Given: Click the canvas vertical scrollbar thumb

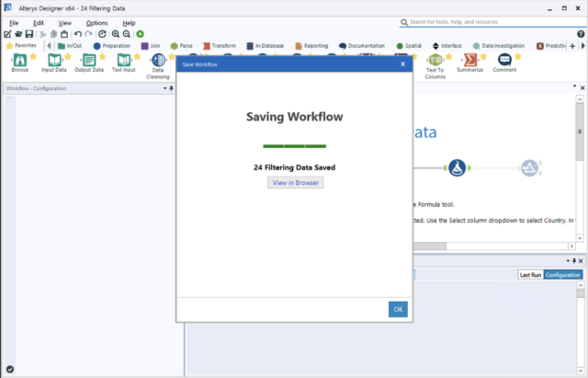Looking at the screenshot, I should point(580,132).
